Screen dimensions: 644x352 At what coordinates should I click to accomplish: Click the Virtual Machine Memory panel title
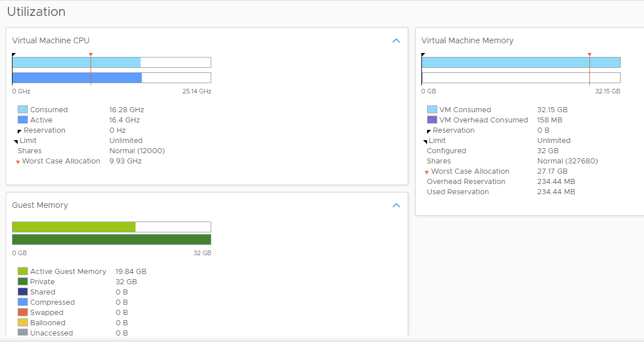pos(467,41)
